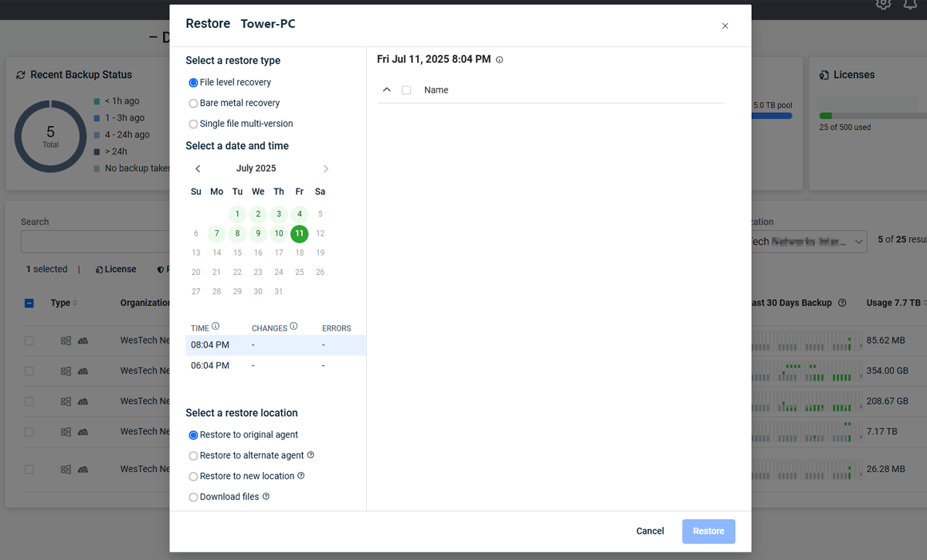
Task: Click cloud icon in 7.17 TB row
Action: (x=83, y=432)
